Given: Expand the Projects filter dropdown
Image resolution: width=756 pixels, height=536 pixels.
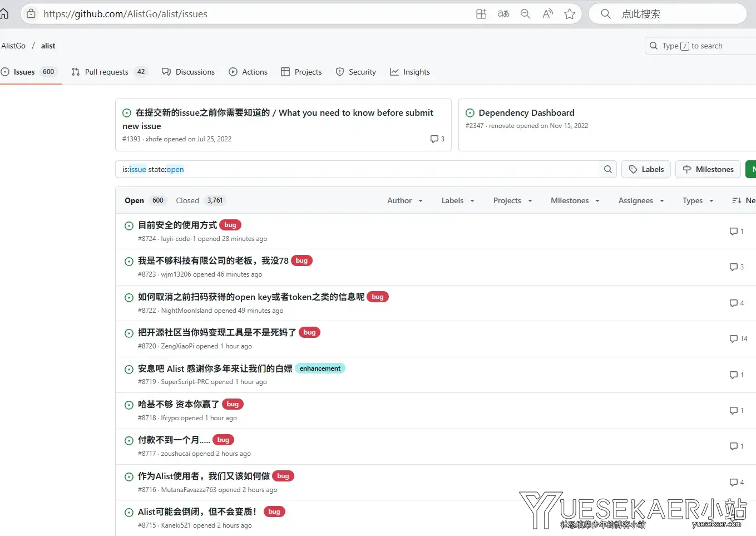Looking at the screenshot, I should [x=513, y=200].
